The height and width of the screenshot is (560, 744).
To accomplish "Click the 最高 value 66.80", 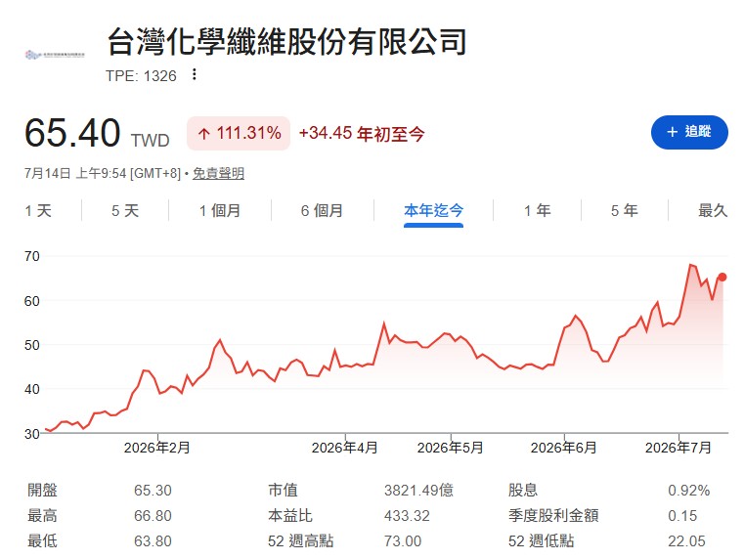I will click(153, 516).
